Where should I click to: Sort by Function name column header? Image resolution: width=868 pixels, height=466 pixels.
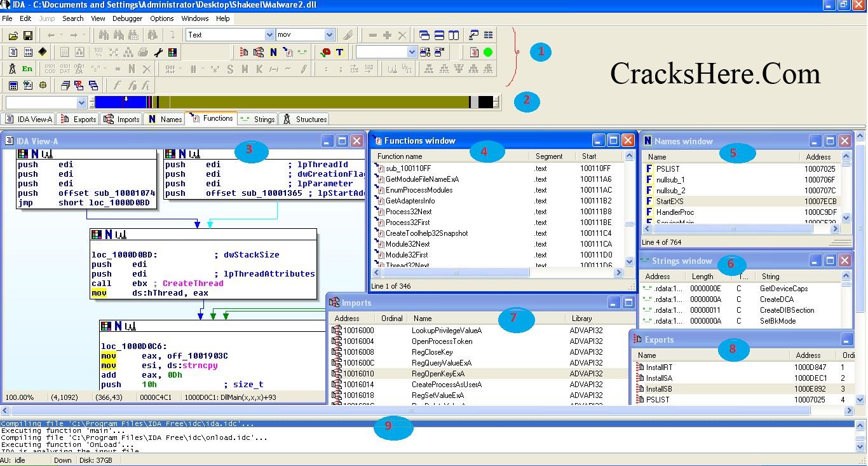(450, 156)
